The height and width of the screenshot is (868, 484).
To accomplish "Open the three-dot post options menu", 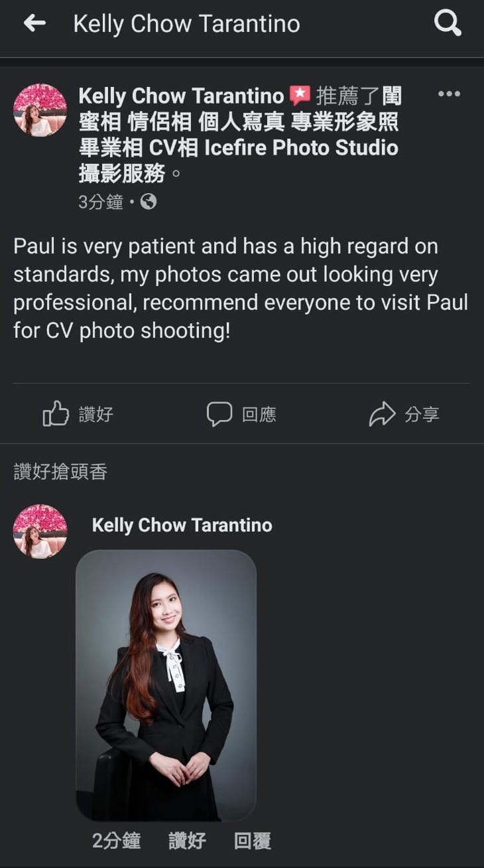I will point(449,94).
